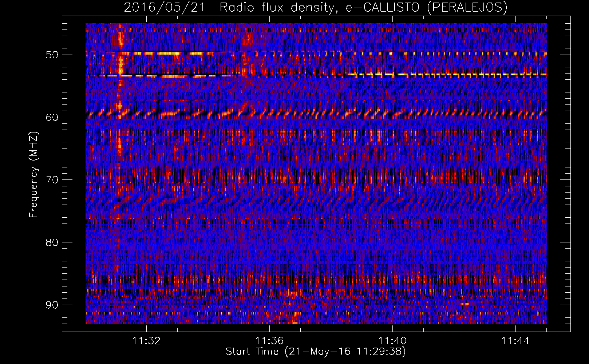This screenshot has height=364, width=589.
Task: Click the 'Frequency (MHZ)' axis label
Action: 33,175
